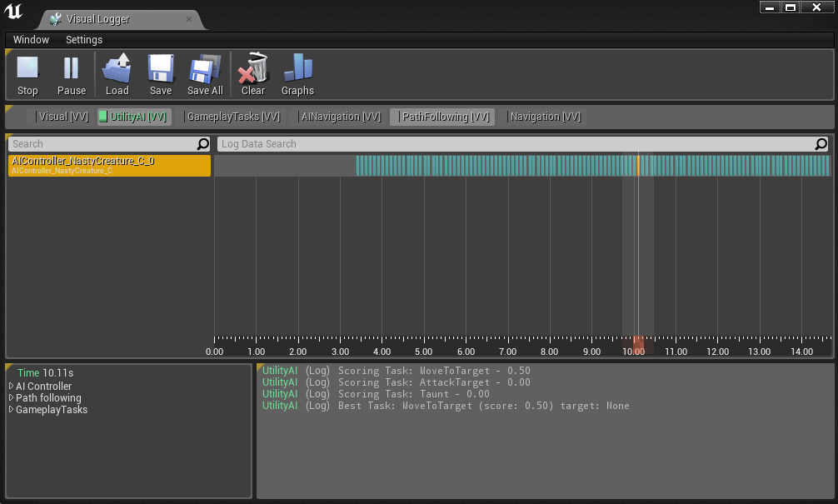This screenshot has width=838, height=504.
Task: Toggle the PathFollowing [VV] category filter
Action: point(443,117)
